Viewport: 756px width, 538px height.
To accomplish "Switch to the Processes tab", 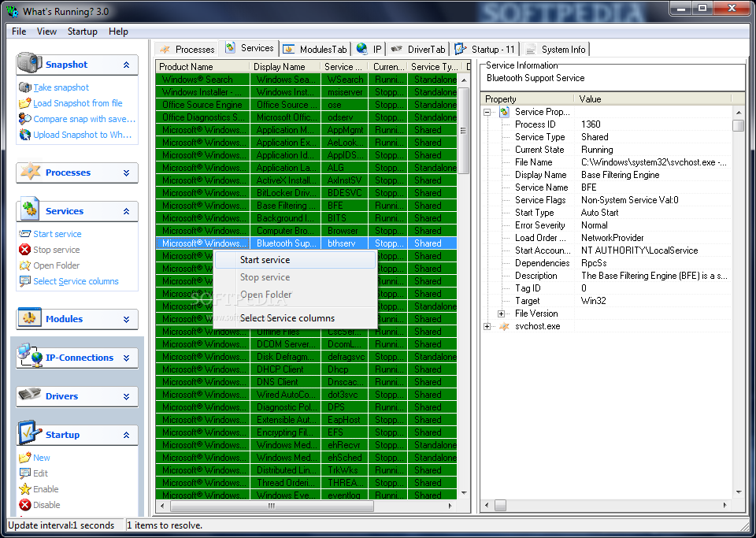I will click(x=187, y=49).
